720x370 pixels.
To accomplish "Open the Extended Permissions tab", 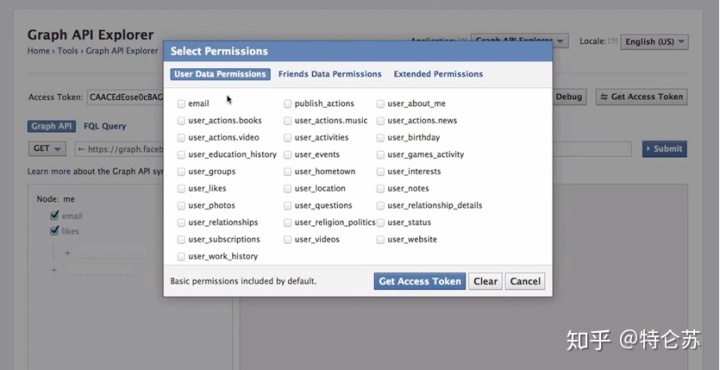I will click(x=438, y=74).
